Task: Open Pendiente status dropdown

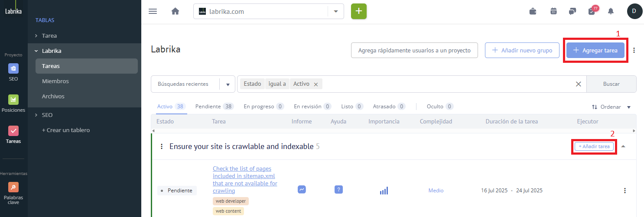Action: coord(177,190)
